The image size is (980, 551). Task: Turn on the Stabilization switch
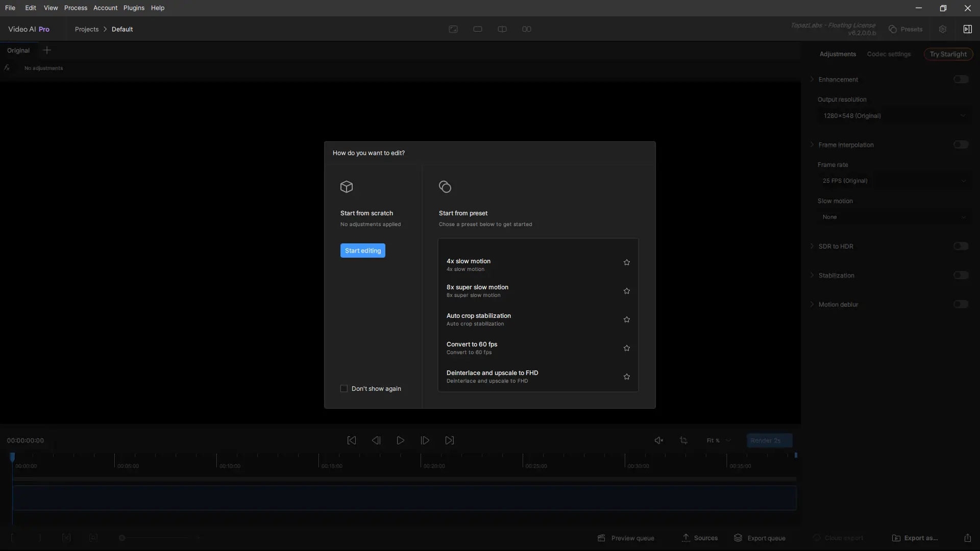961,275
